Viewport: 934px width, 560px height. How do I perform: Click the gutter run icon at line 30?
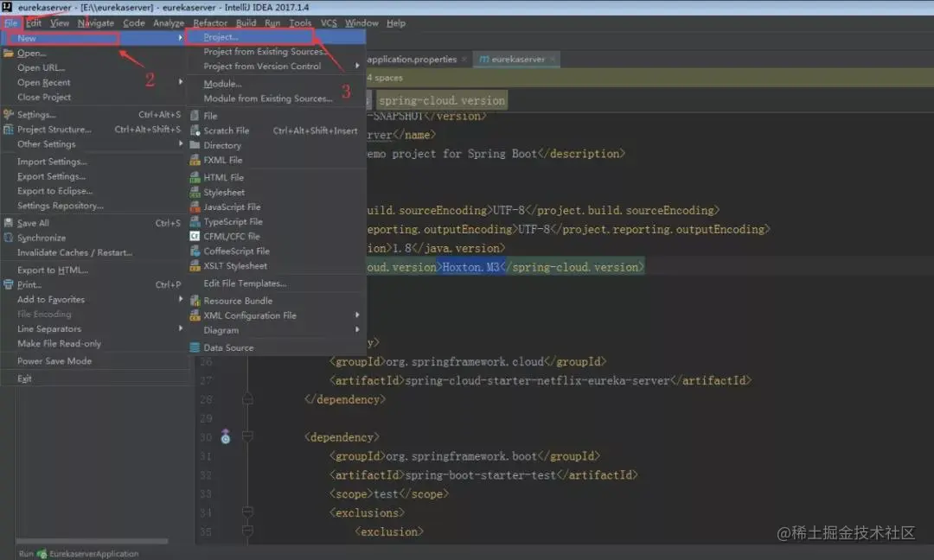[x=226, y=437]
